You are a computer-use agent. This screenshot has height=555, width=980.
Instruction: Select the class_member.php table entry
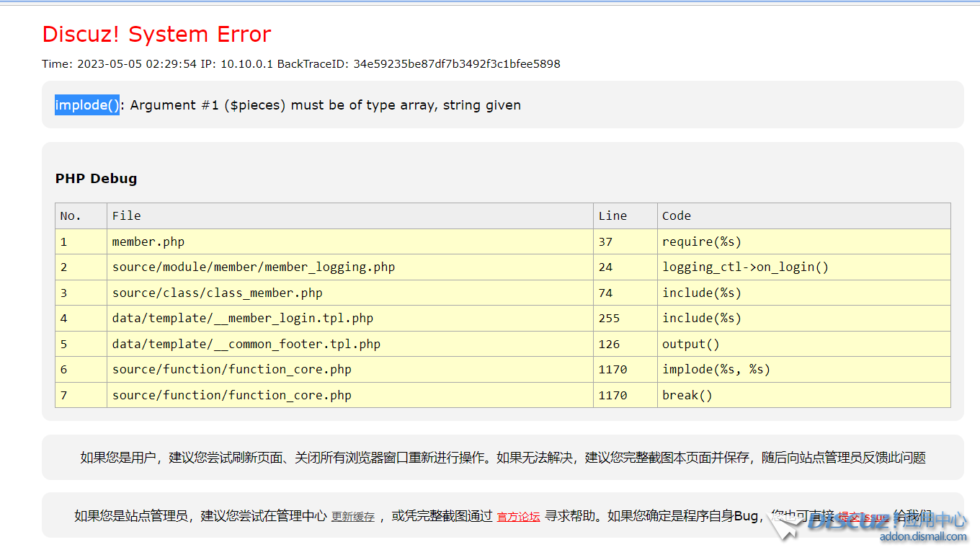pos(216,293)
